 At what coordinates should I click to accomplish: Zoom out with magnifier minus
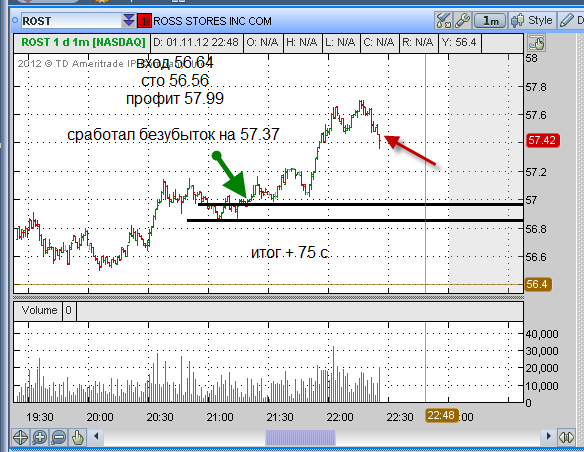click(58, 437)
